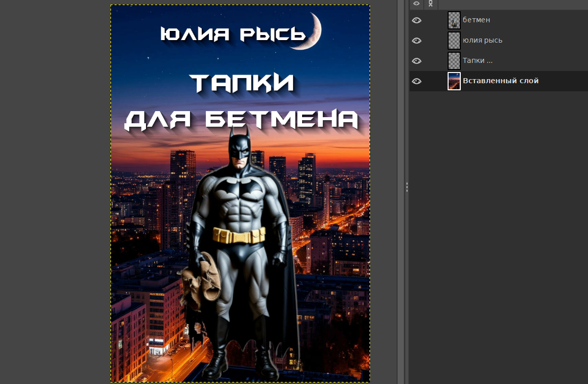Select the layer named Вставленный слой
The width and height of the screenshot is (588, 384).
501,81
